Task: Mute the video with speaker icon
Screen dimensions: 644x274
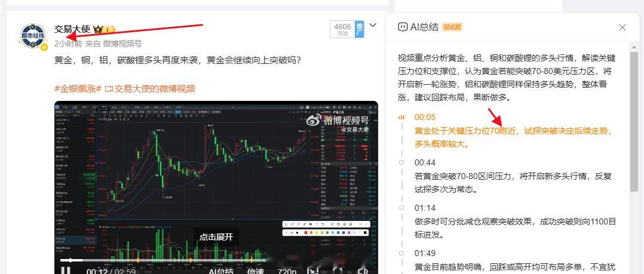Action: click(x=362, y=271)
